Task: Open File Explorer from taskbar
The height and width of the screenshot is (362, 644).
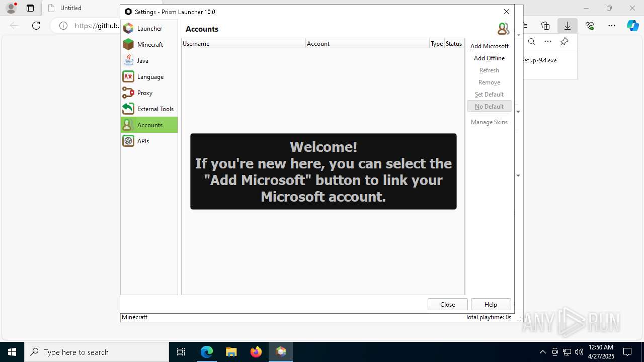Action: coord(231,352)
